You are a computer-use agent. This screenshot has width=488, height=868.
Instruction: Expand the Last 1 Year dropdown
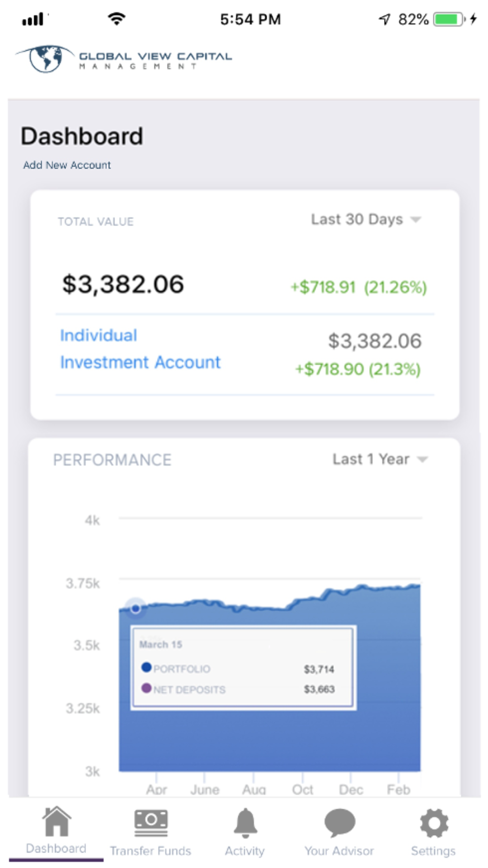380,459
